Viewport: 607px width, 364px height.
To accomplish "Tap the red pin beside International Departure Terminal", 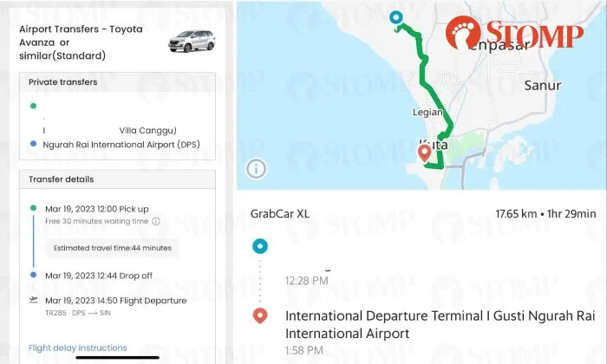I will pos(258,316).
